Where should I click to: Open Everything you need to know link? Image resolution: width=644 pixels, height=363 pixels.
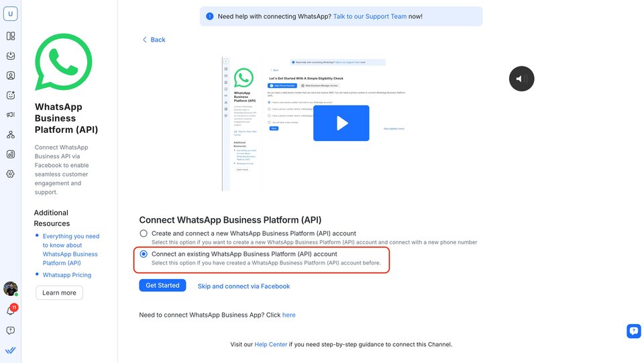click(x=71, y=250)
